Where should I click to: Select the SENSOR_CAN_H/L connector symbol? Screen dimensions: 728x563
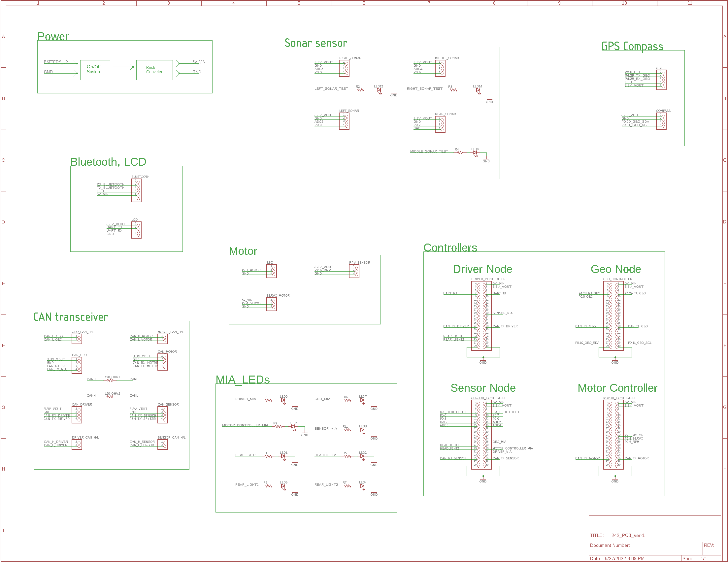[x=163, y=445]
